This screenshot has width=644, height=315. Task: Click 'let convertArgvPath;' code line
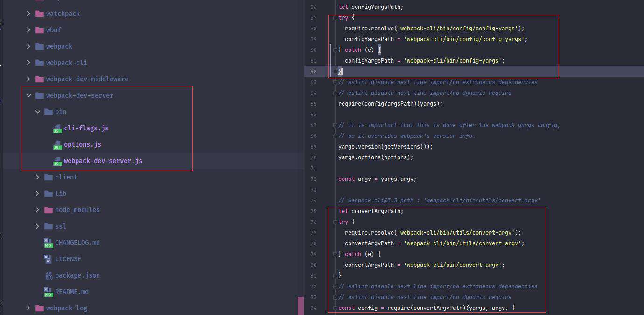(x=371, y=211)
